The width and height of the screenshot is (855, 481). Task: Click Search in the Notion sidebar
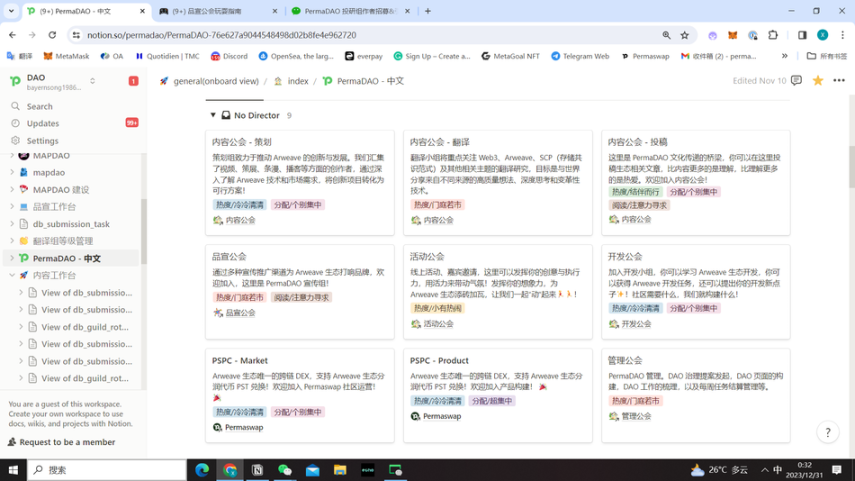[x=40, y=106]
